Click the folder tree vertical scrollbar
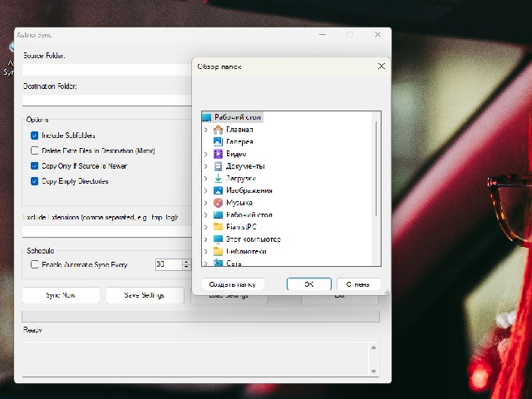This screenshot has height=399, width=532. point(376,169)
